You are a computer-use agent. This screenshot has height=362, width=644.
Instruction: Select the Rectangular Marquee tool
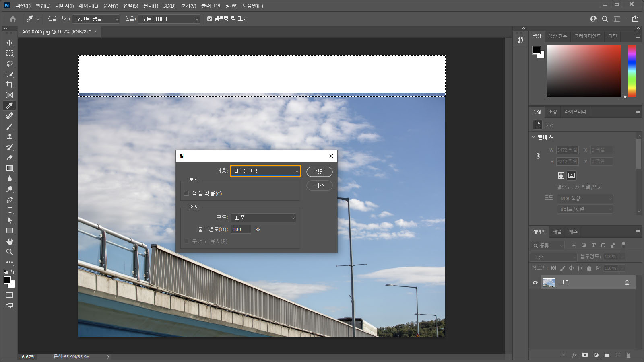[x=10, y=53]
